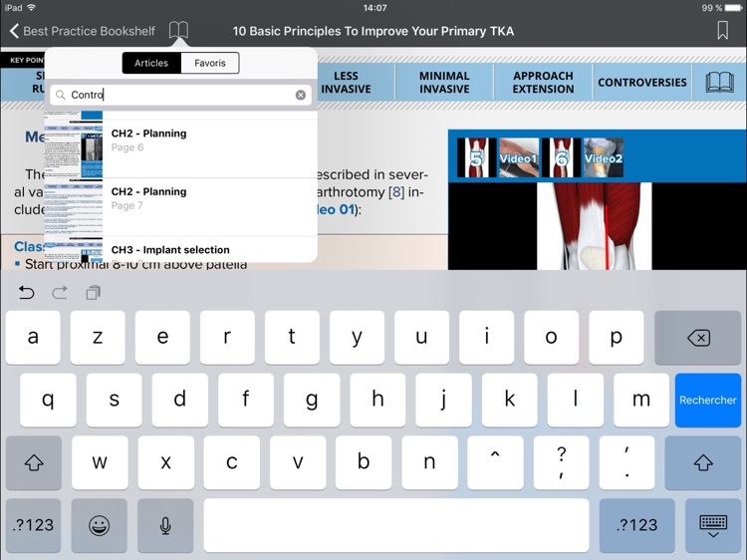Tap the letter n key
The height and width of the screenshot is (560, 747).
[429, 462]
